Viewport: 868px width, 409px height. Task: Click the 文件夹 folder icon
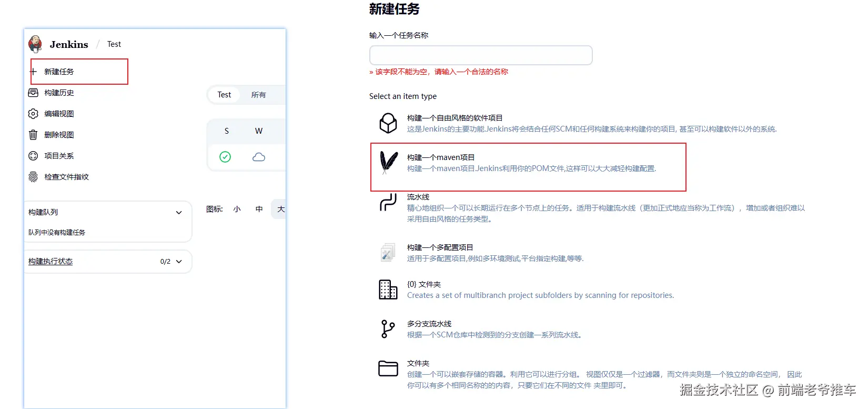pyautogui.click(x=388, y=368)
